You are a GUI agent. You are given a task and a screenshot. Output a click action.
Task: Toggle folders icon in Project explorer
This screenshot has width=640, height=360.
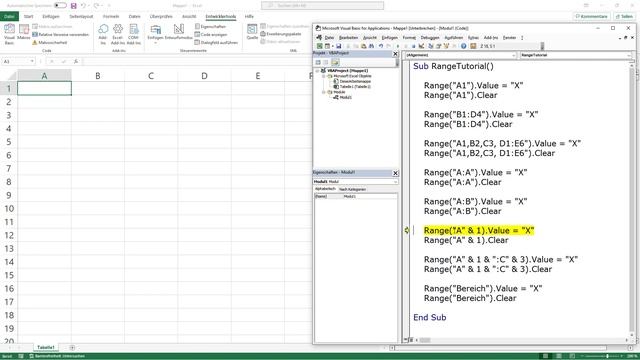coord(335,62)
